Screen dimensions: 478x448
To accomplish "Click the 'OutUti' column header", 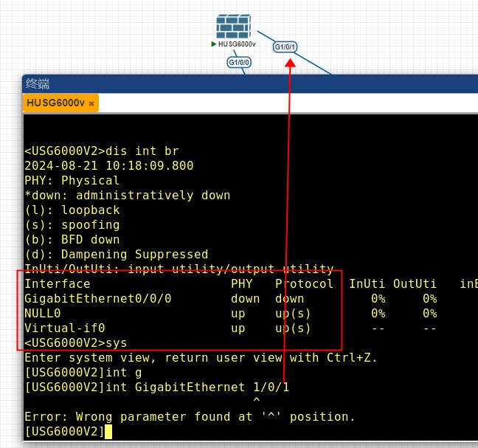I will coord(415,283).
